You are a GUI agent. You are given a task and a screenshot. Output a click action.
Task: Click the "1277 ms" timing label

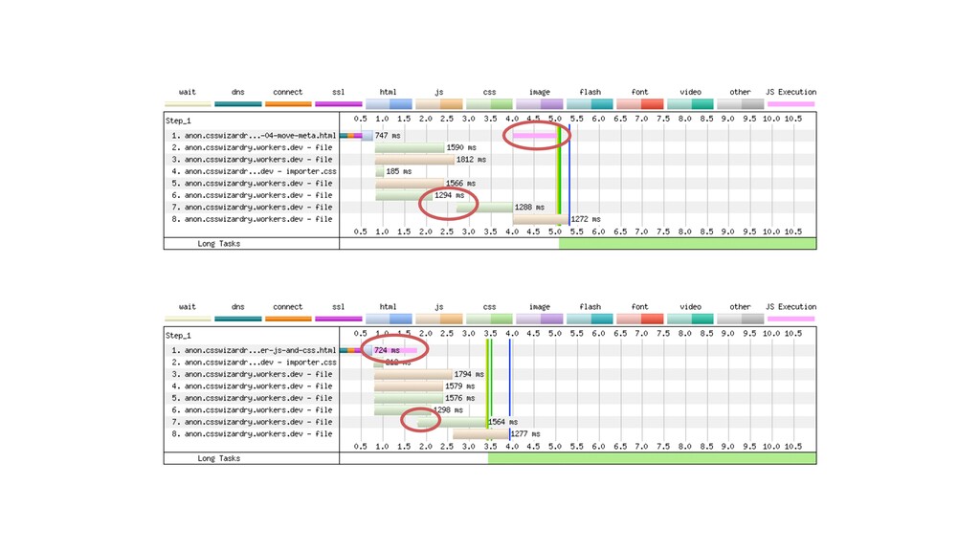(525, 433)
